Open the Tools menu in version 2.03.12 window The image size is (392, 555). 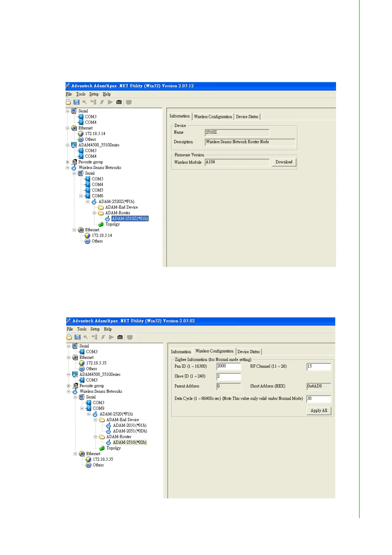pyautogui.click(x=81, y=94)
